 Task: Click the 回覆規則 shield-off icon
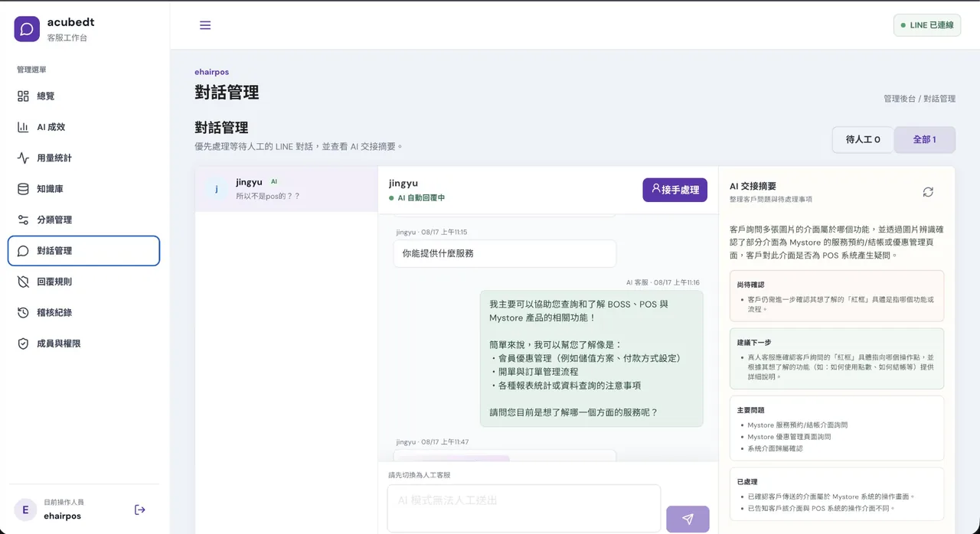coord(23,282)
